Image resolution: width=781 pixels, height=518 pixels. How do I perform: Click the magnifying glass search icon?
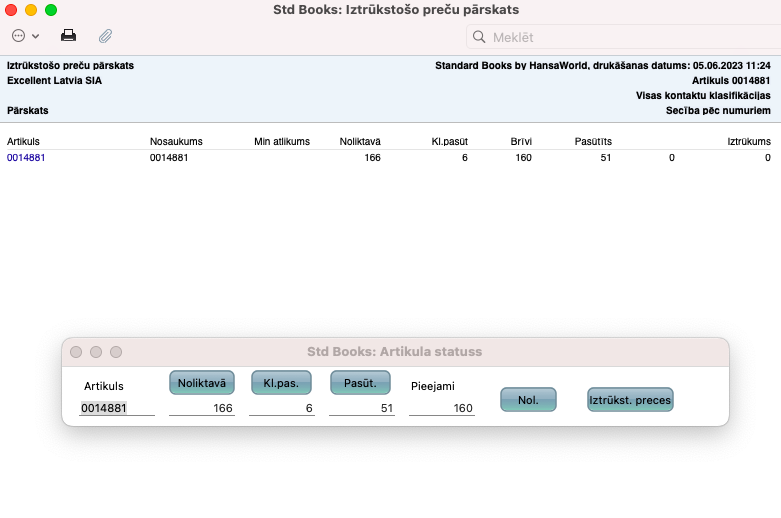(x=479, y=37)
